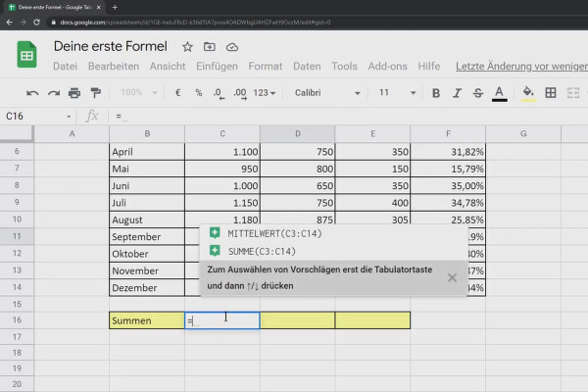Open the Add-ons menu
This screenshot has width=588, height=392.
tap(387, 66)
